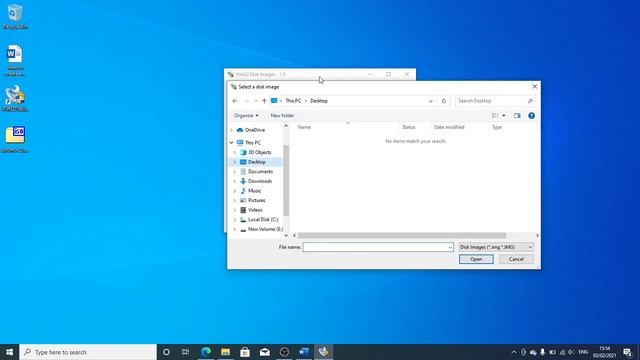
Task: Open the notification center icon
Action: (627, 352)
